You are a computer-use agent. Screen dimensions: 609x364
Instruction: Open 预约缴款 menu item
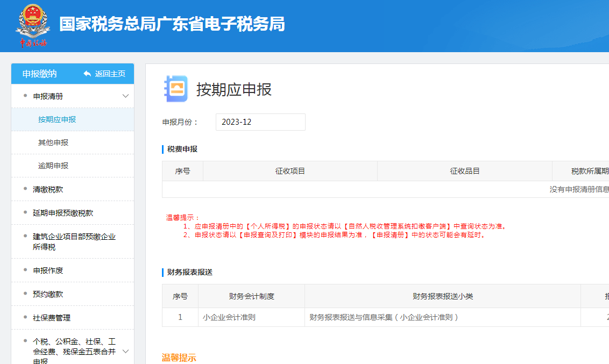pos(48,294)
